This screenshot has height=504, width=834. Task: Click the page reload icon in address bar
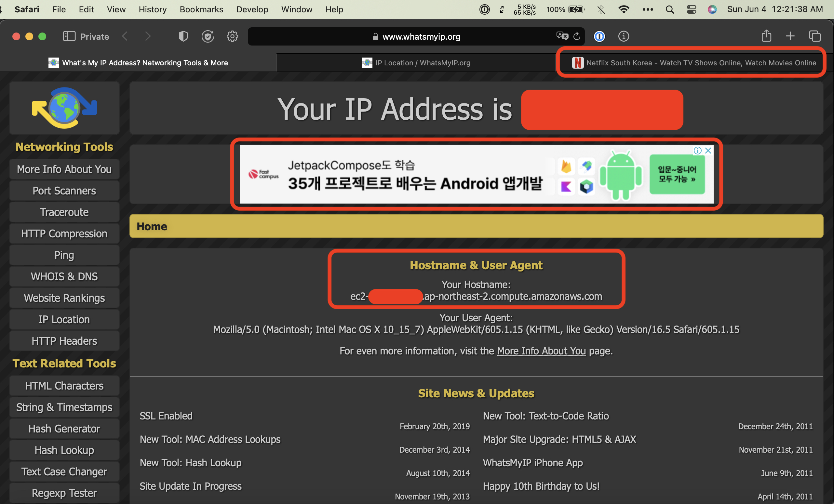(576, 37)
